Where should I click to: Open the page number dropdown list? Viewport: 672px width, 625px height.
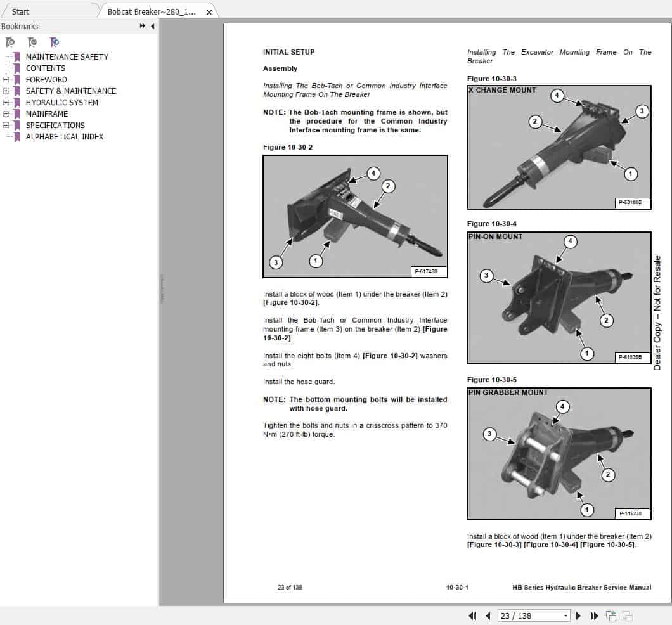point(564,615)
